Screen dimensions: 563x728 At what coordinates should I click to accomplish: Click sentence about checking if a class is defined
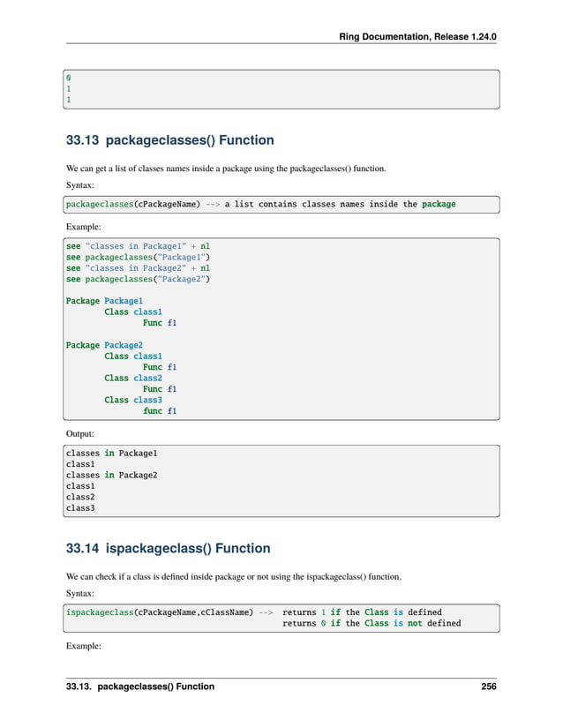(234, 576)
